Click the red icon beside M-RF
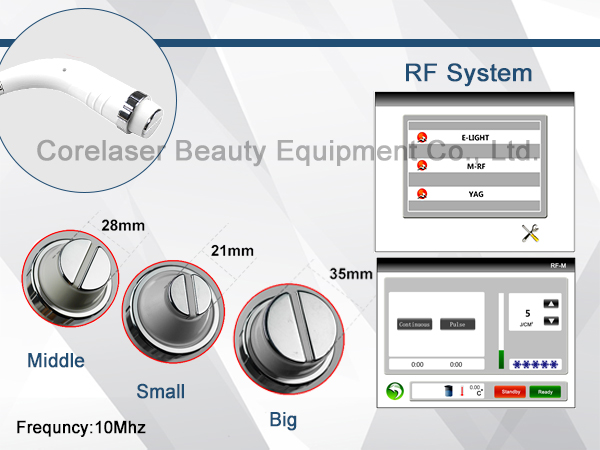This screenshot has height=450, width=600. [x=421, y=165]
